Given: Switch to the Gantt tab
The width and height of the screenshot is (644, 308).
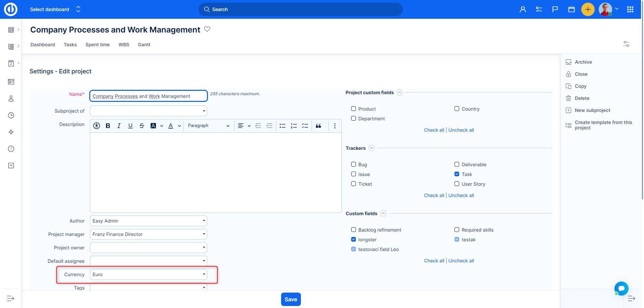Looking at the screenshot, I should click(144, 45).
